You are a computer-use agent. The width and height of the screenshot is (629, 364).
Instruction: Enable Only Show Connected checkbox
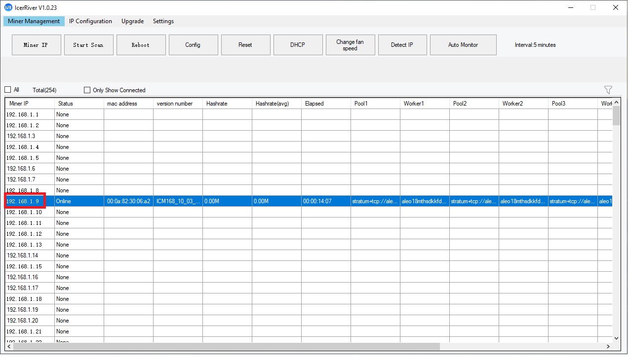coord(87,90)
